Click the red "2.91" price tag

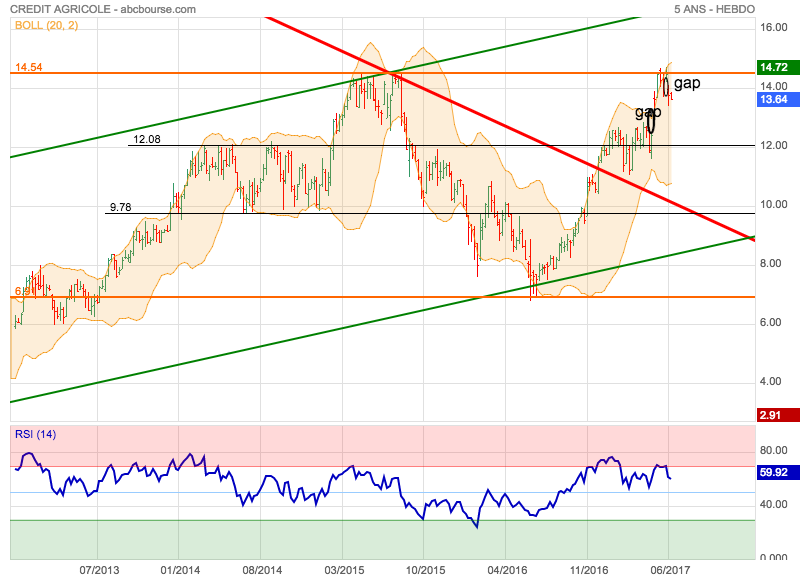pyautogui.click(x=778, y=415)
